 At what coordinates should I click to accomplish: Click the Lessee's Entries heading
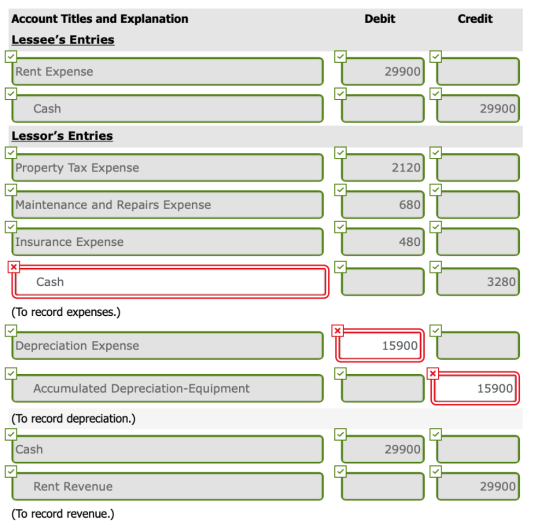[63, 40]
